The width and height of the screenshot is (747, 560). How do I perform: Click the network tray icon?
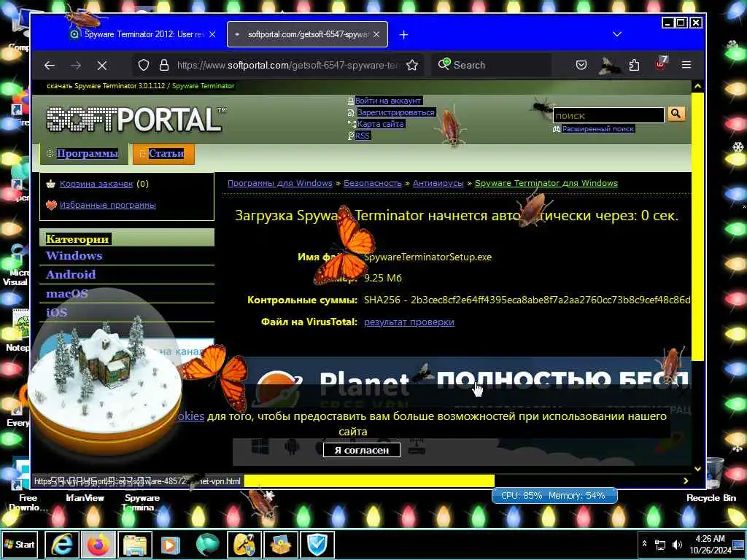click(x=660, y=544)
